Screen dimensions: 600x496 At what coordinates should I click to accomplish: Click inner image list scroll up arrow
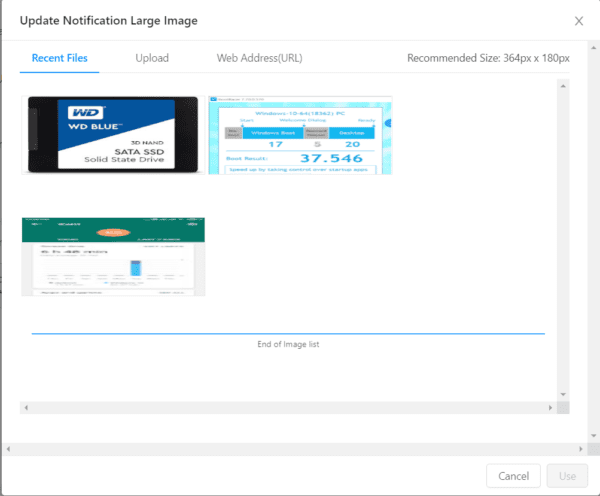(563, 86)
